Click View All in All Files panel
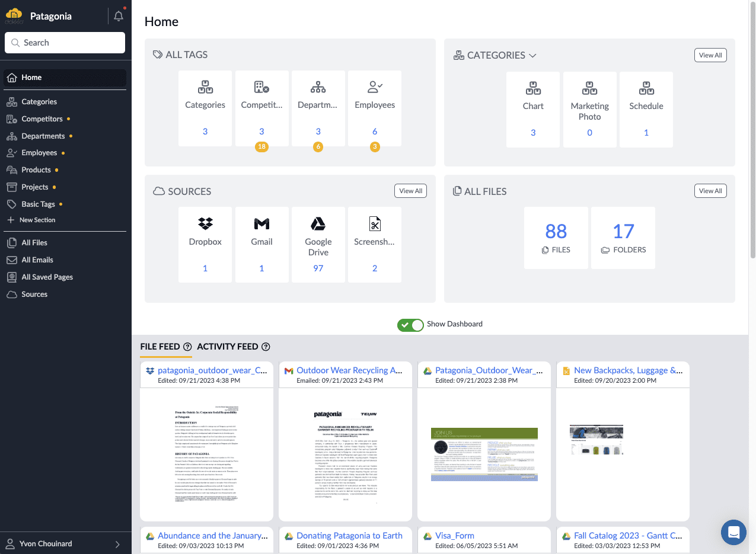 pyautogui.click(x=710, y=191)
